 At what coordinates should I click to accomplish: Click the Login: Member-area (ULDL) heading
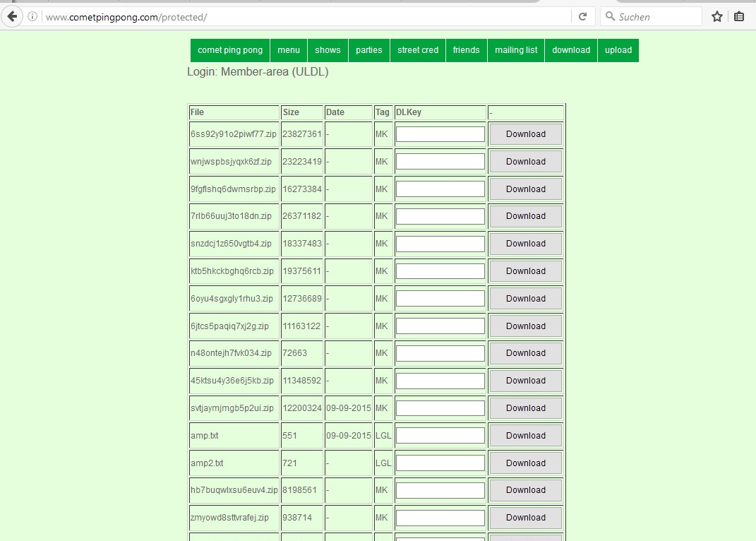point(258,72)
